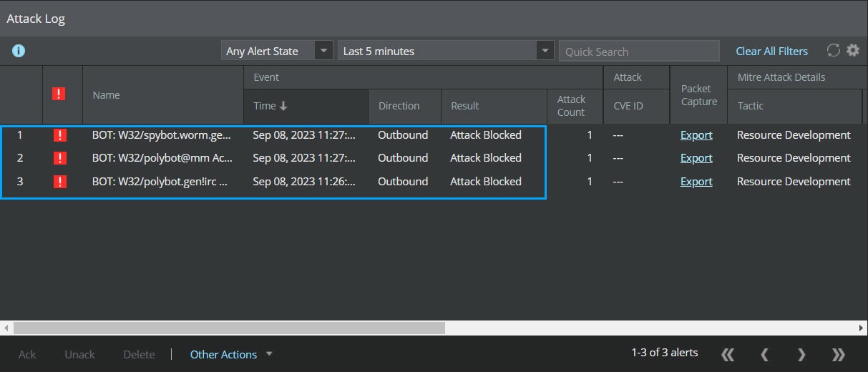Click Resource Development in row 1
Screen dimensions: 868x372
pyautogui.click(x=794, y=134)
